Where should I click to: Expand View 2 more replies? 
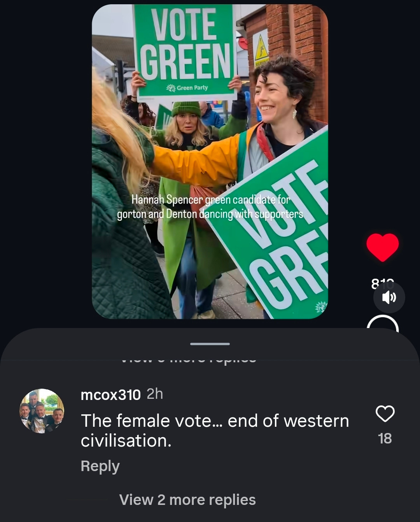pos(187,500)
